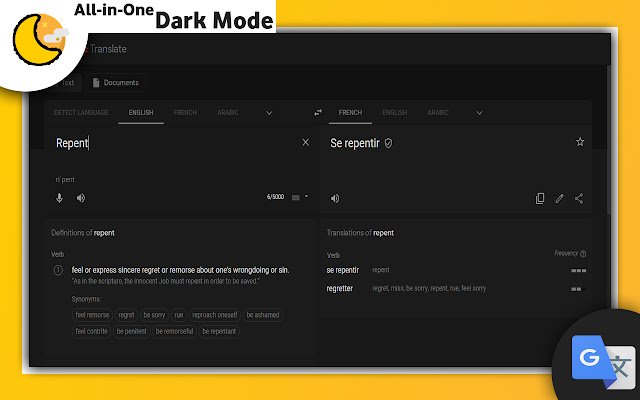Click the 'Translations of repent' heading
The image size is (640, 400).
(360, 233)
